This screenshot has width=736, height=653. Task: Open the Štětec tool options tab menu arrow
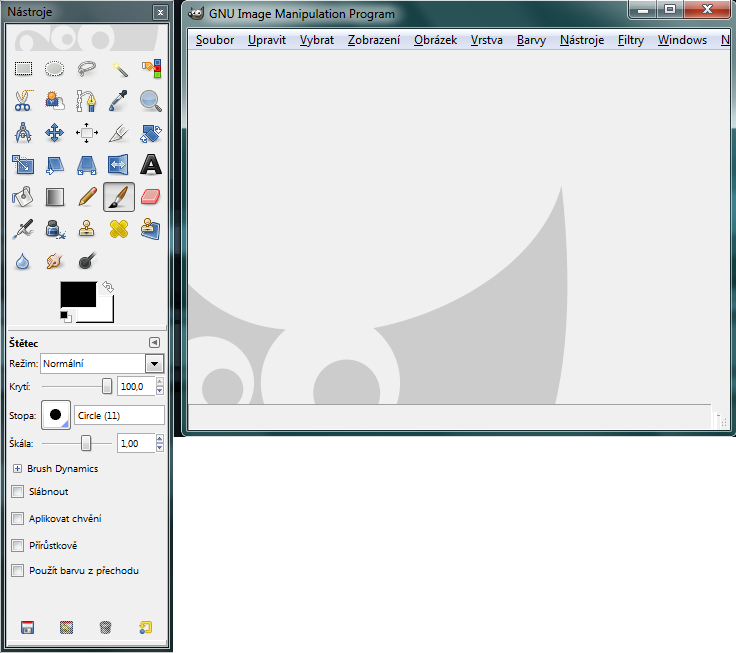(154, 343)
